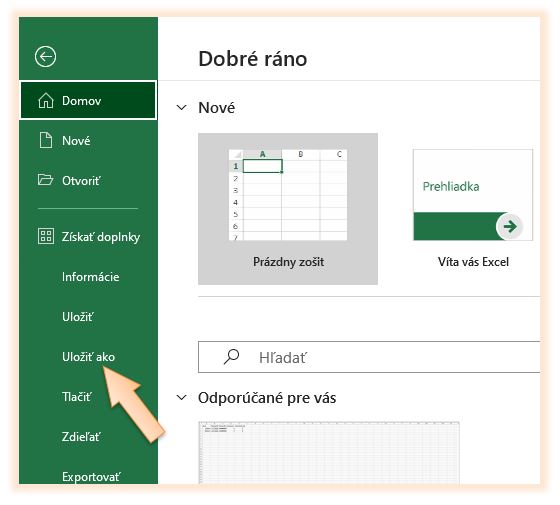
Task: Click the Nové new document icon
Action: tap(46, 140)
